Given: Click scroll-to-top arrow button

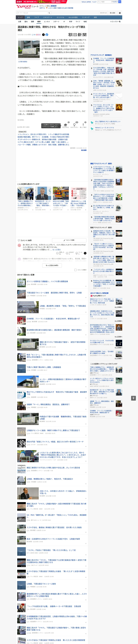Looking at the screenshot, I should tap(133, 398).
